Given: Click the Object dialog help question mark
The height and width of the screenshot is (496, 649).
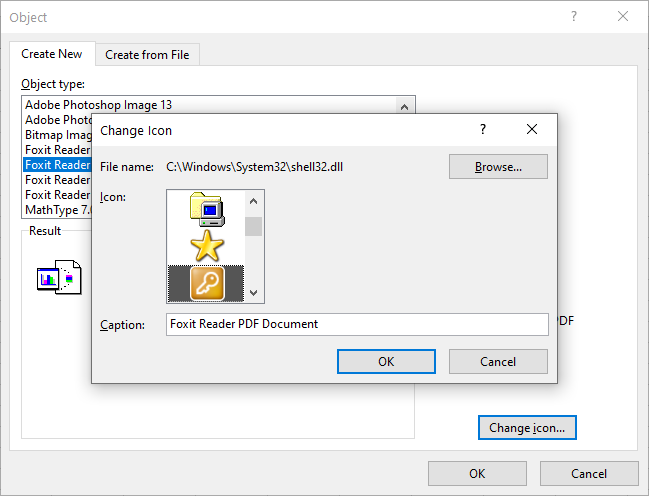Looking at the screenshot, I should (574, 17).
